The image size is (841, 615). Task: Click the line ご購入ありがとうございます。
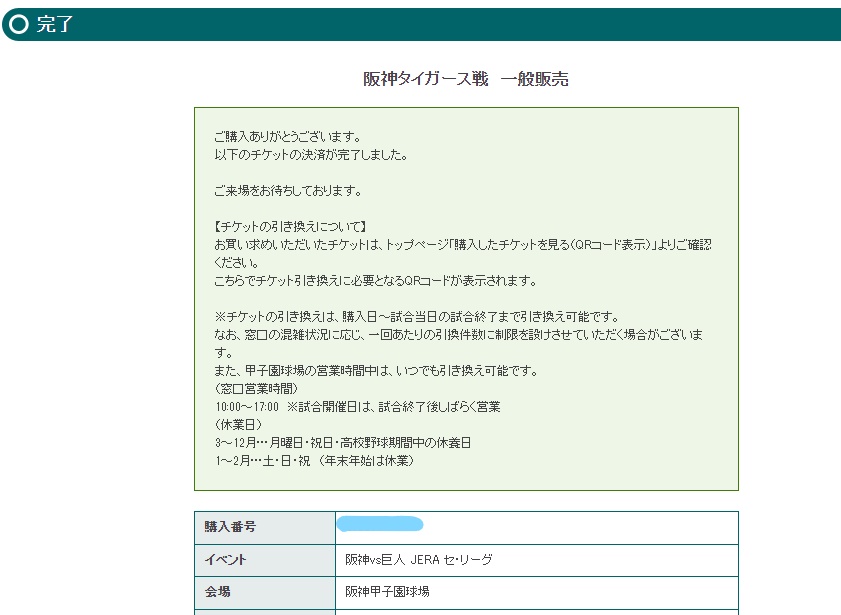pyautogui.click(x=287, y=137)
